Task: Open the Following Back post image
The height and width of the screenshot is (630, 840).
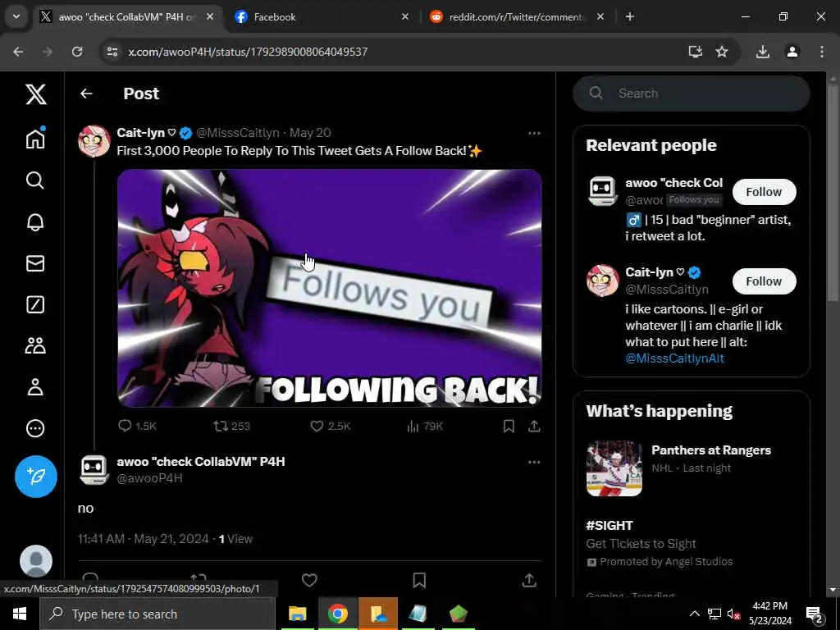Action: click(x=330, y=288)
